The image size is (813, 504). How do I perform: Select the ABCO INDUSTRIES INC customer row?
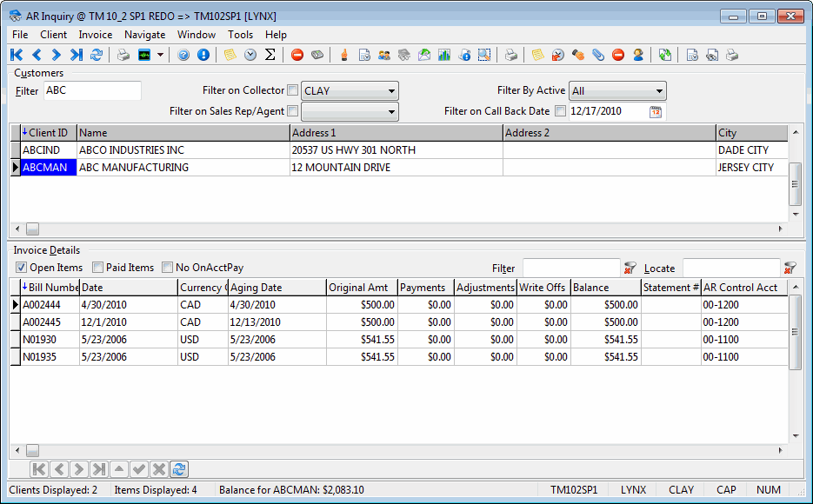pyautogui.click(x=130, y=150)
